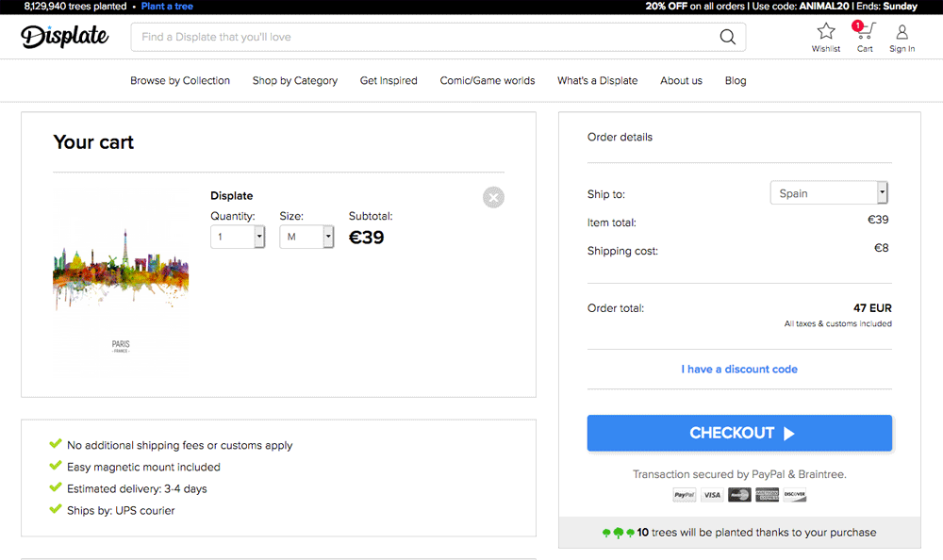Click the 'Order details' heading
943x560 pixels.
620,137
